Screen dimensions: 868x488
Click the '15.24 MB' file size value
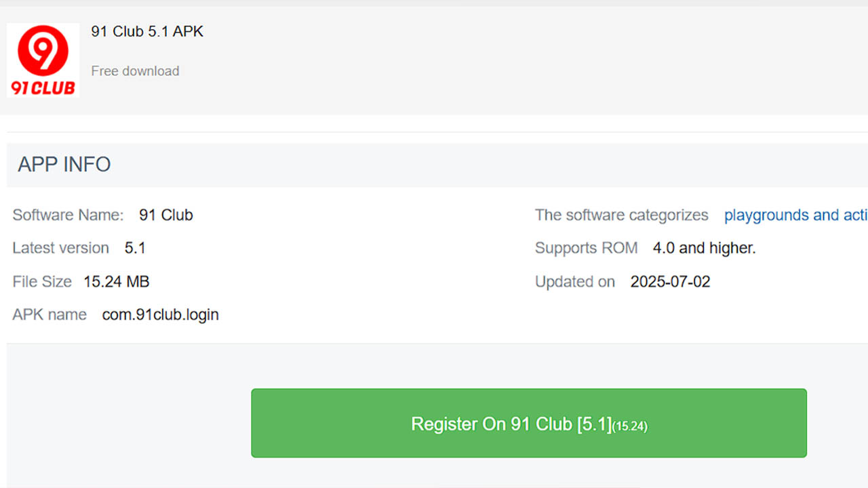coord(116,281)
